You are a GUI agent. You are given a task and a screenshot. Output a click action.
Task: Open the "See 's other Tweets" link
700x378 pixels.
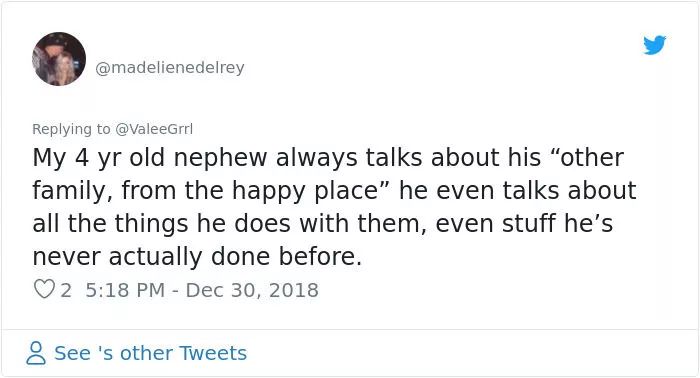coord(150,353)
